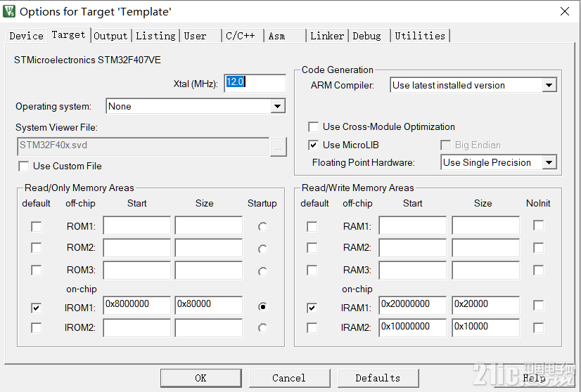Enable NoInit for IRAM1
The height and width of the screenshot is (392, 581).
pyautogui.click(x=538, y=306)
